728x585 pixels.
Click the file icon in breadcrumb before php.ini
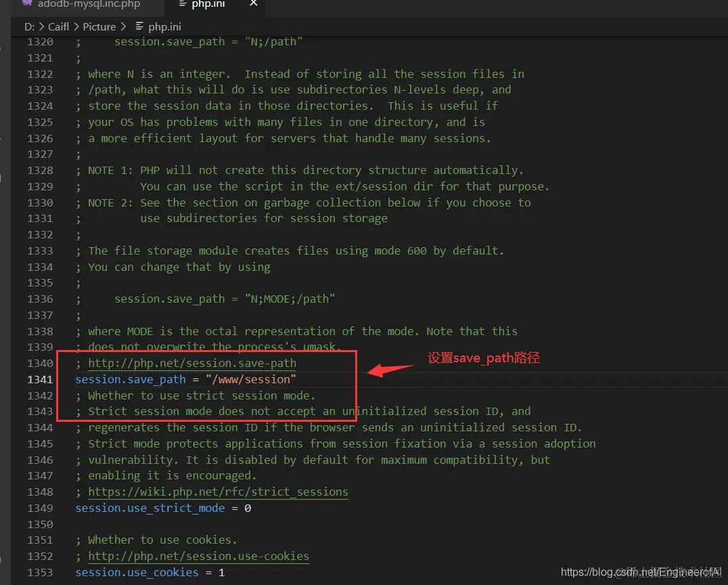(x=139, y=26)
